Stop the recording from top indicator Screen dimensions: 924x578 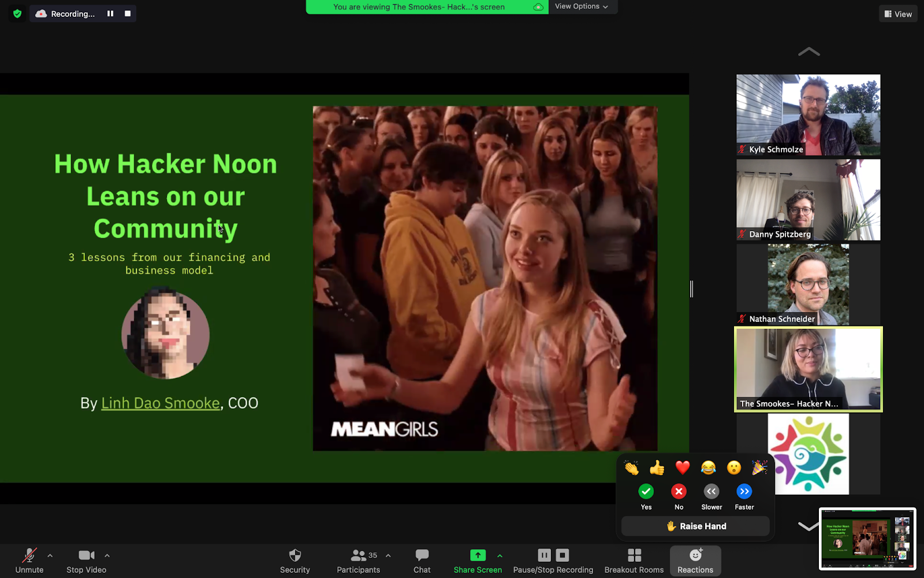click(128, 13)
